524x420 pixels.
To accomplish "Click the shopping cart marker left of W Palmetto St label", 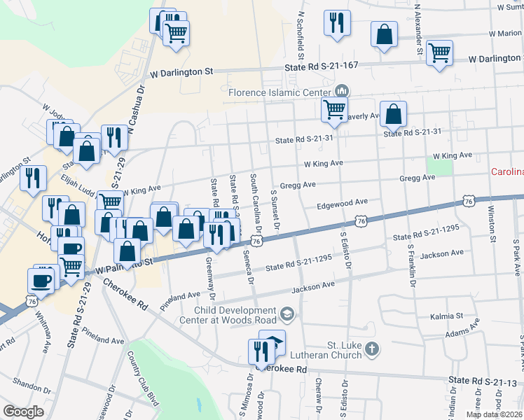I will pos(71,268).
